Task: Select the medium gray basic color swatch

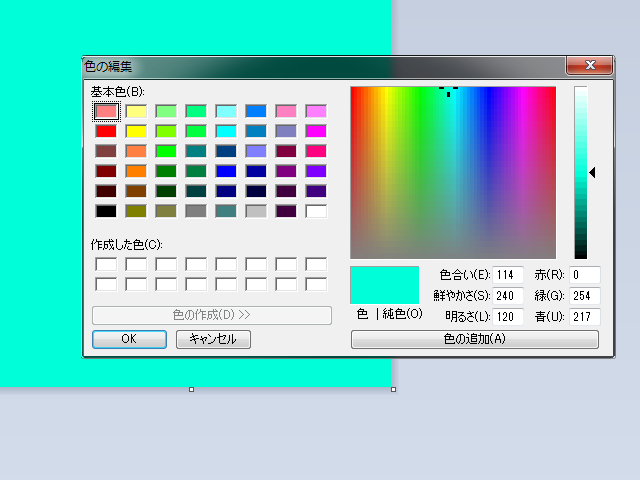Action: click(x=196, y=211)
